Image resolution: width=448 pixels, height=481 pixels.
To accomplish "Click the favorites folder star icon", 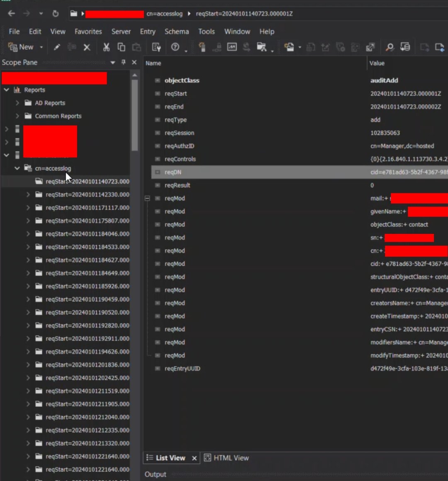I will tap(289, 47).
